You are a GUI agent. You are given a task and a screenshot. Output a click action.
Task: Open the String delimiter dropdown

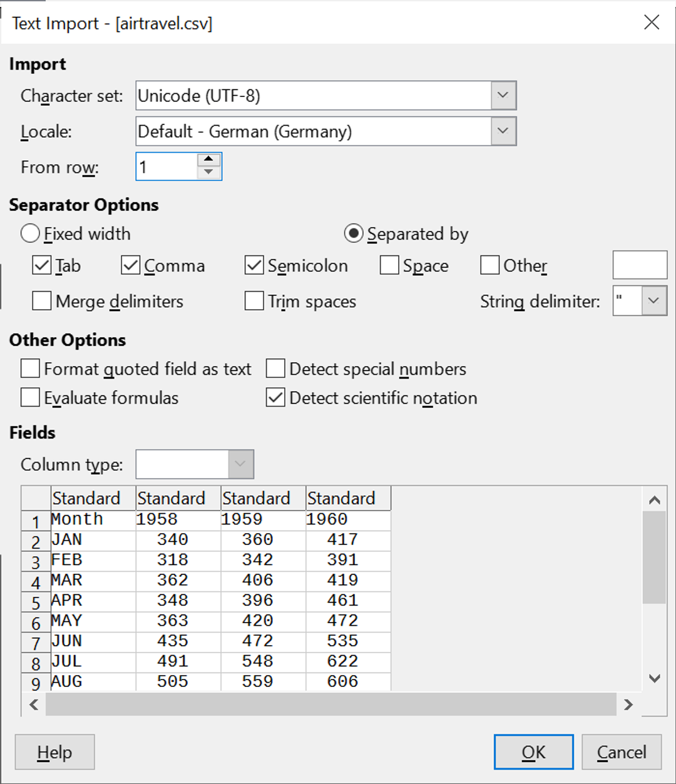654,301
